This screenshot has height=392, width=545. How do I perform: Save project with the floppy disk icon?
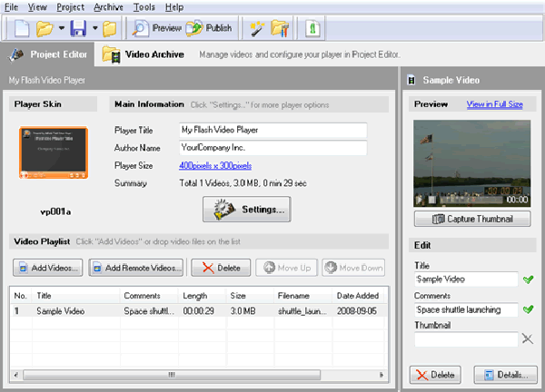tap(78, 28)
